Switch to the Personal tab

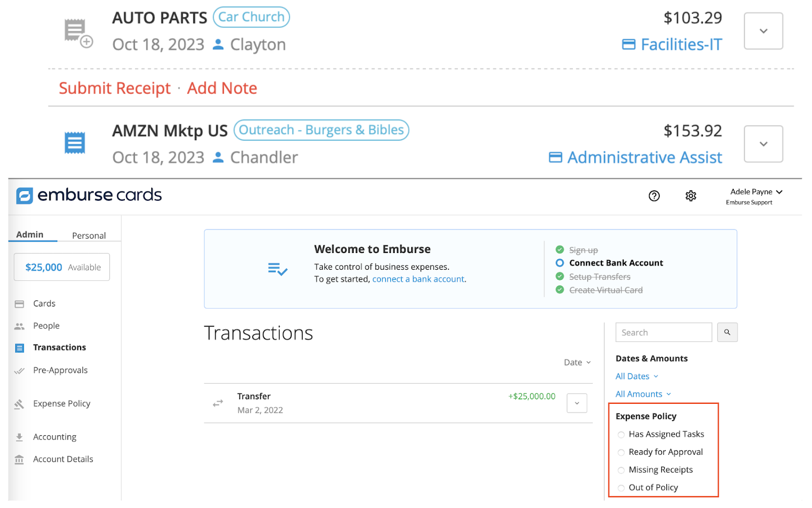[89, 236]
